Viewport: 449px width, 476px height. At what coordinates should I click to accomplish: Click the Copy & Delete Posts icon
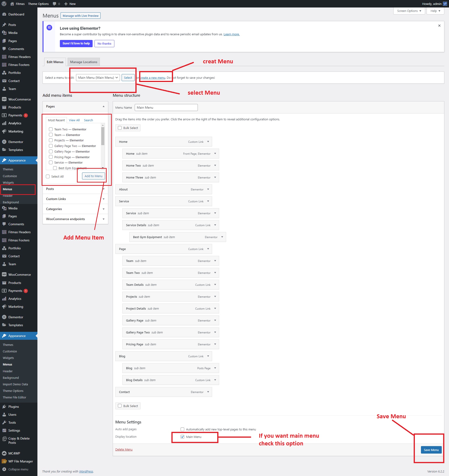(4, 439)
